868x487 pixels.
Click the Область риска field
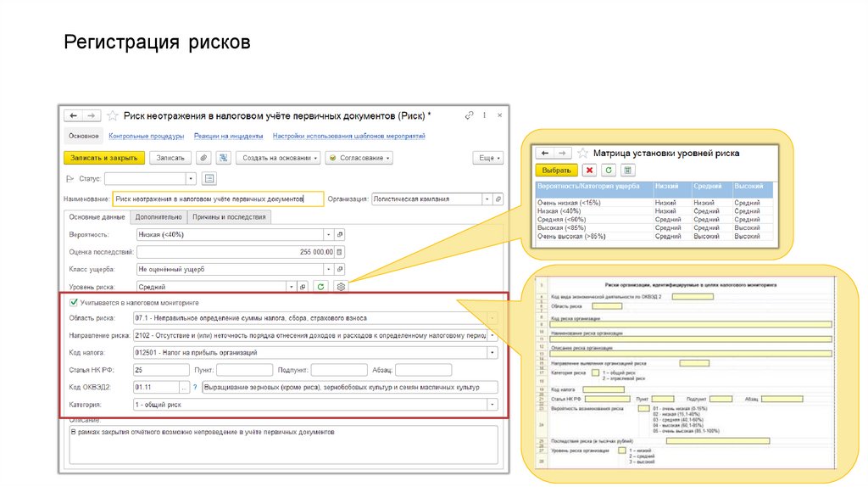coord(310,318)
